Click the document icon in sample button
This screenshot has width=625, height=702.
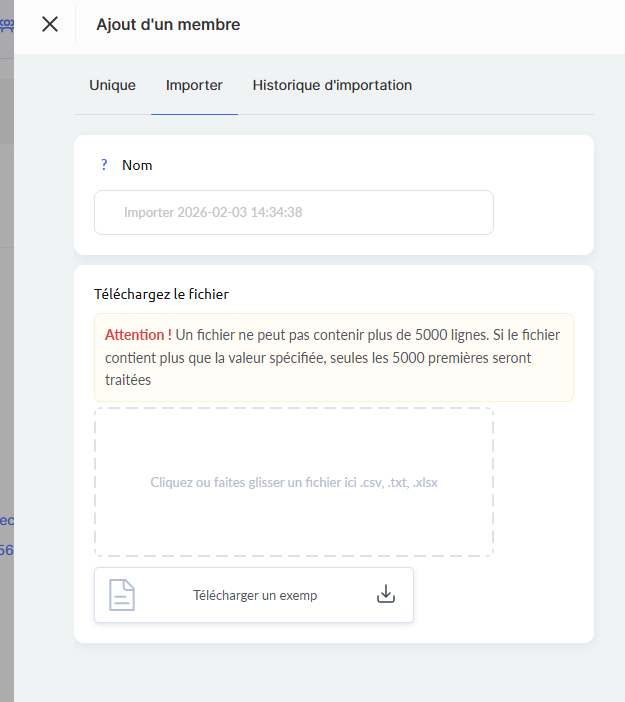122,595
